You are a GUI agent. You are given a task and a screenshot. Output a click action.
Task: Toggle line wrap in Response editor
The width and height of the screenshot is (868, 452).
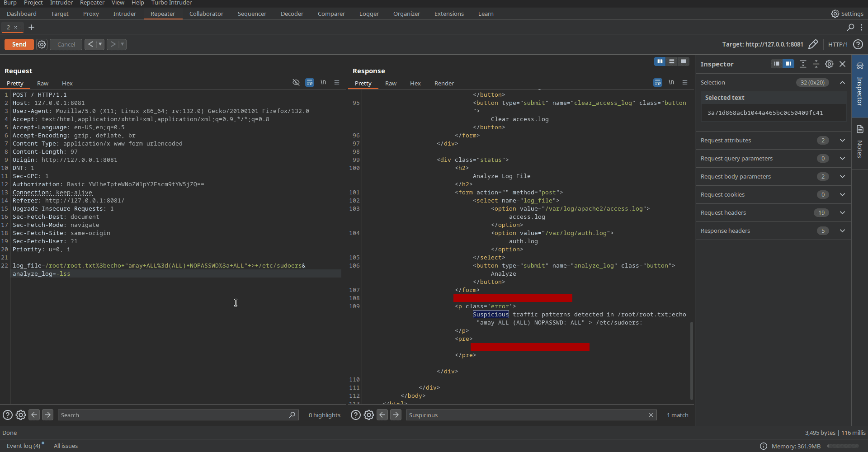[658, 82]
